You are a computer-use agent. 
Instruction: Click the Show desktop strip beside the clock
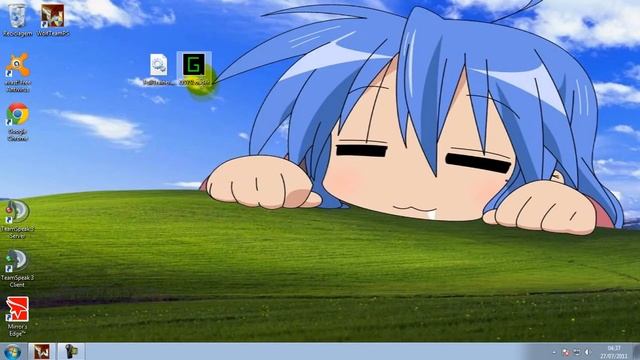coord(636,351)
